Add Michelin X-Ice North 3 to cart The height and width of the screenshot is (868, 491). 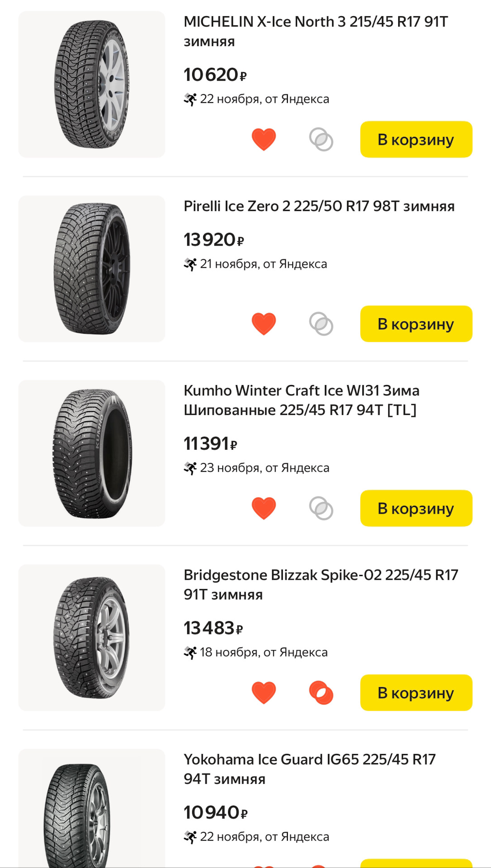click(x=416, y=139)
